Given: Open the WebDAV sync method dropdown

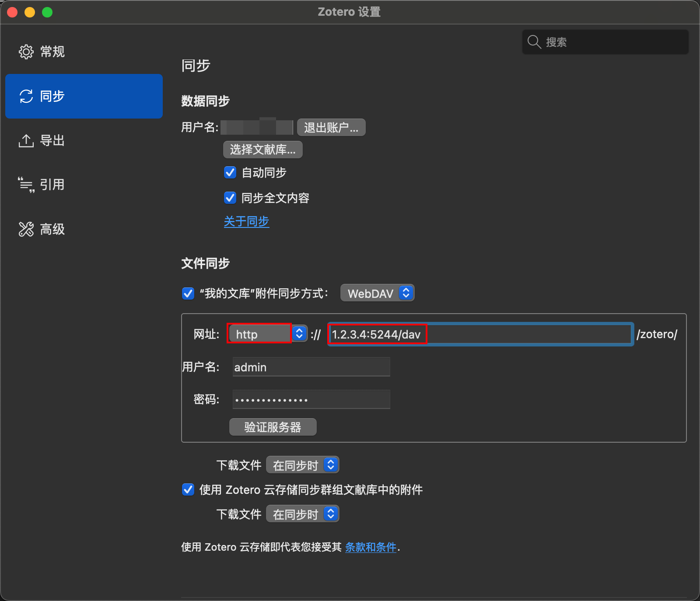Looking at the screenshot, I should click(x=377, y=293).
